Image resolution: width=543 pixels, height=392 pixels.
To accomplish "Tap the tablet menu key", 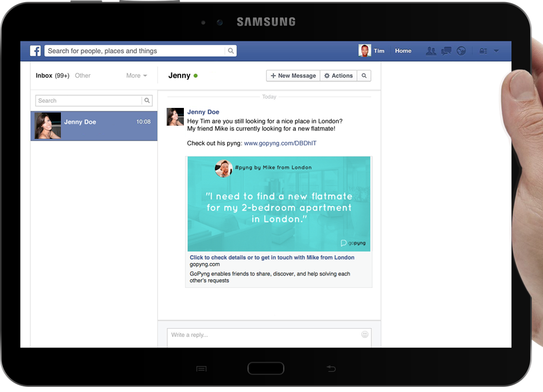I will click(x=201, y=369).
